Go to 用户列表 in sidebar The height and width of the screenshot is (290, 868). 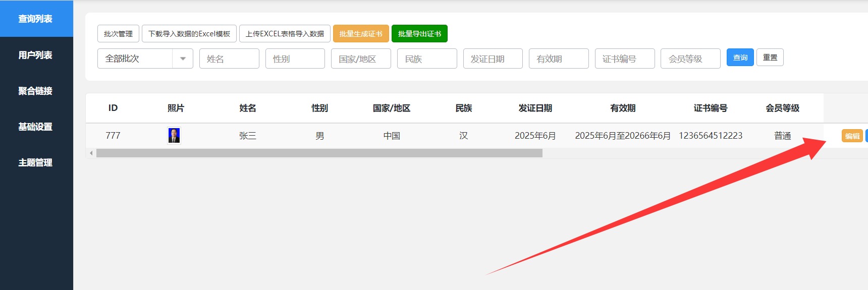[x=36, y=55]
